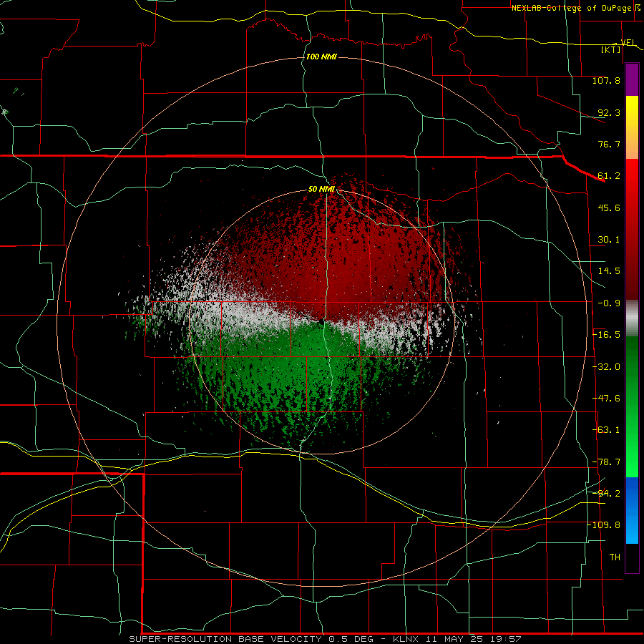Click the 92.3 velocity scale value
Screen dimensions: 644x644
609,112
